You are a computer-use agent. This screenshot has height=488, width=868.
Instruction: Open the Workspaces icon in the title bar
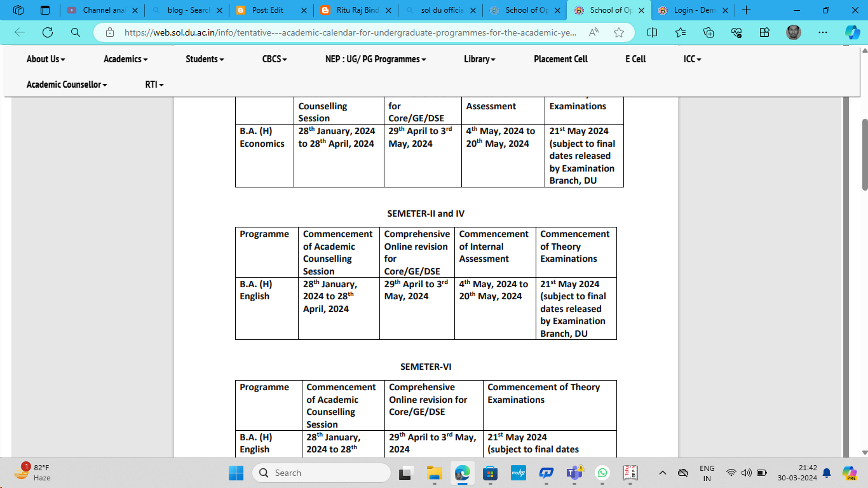[18, 10]
